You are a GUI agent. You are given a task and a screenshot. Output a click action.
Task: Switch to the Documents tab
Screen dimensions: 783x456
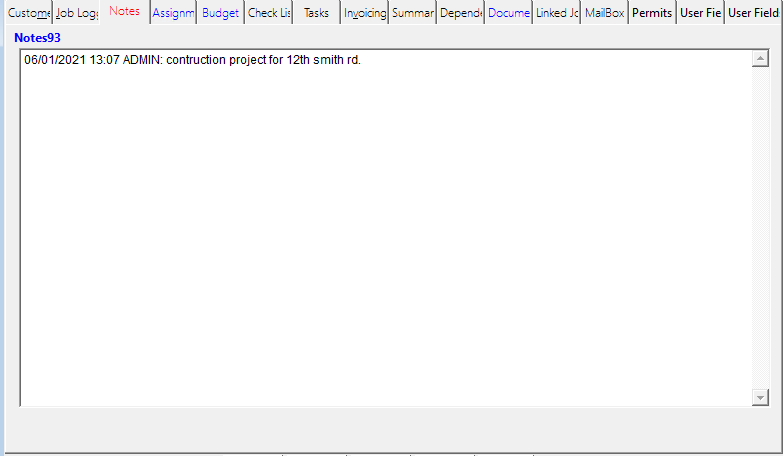tap(509, 13)
